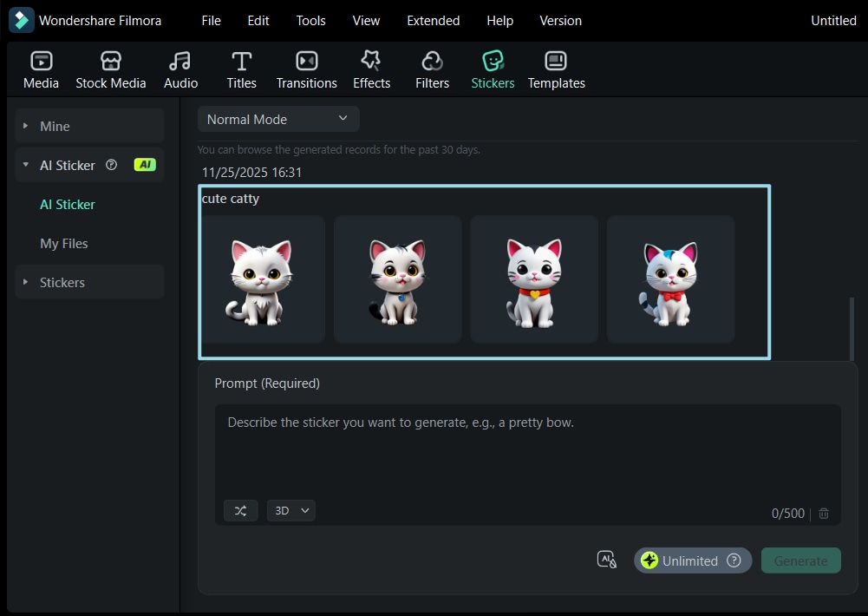Viewport: 868px width, 616px height.
Task: Open the Extended menu
Action: tap(433, 20)
